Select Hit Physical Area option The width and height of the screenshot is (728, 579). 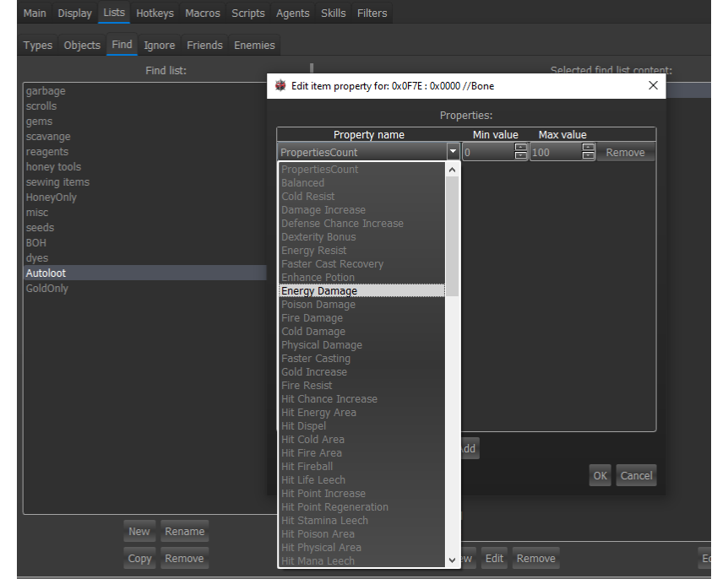(361, 548)
